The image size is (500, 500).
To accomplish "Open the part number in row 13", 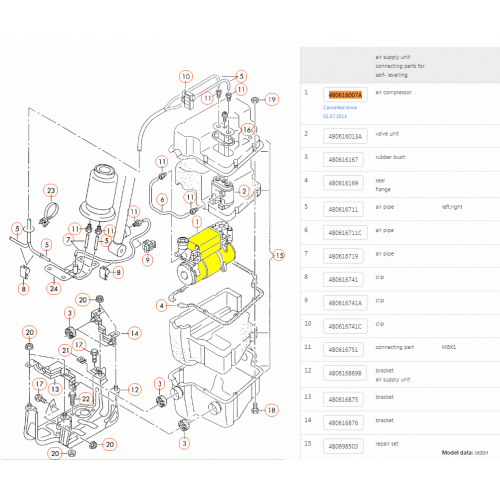I will [343, 399].
